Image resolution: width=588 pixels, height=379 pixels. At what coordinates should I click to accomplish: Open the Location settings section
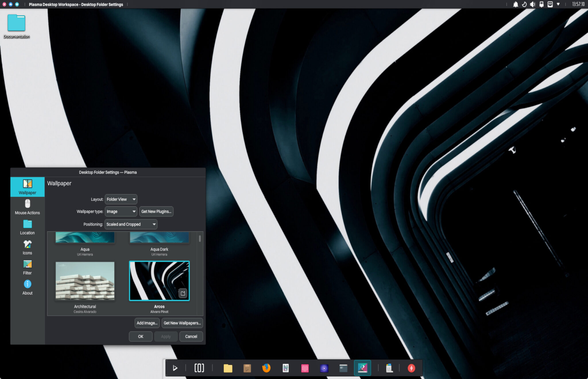27,227
